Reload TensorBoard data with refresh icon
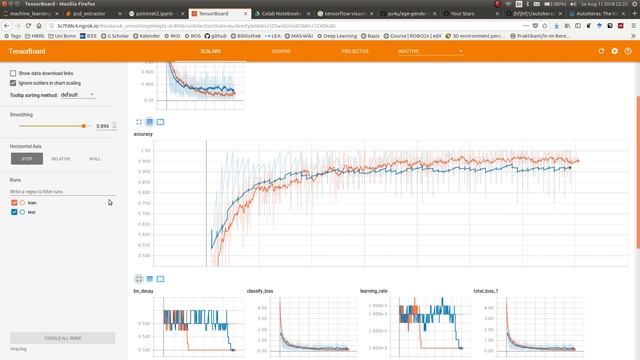 [601, 51]
